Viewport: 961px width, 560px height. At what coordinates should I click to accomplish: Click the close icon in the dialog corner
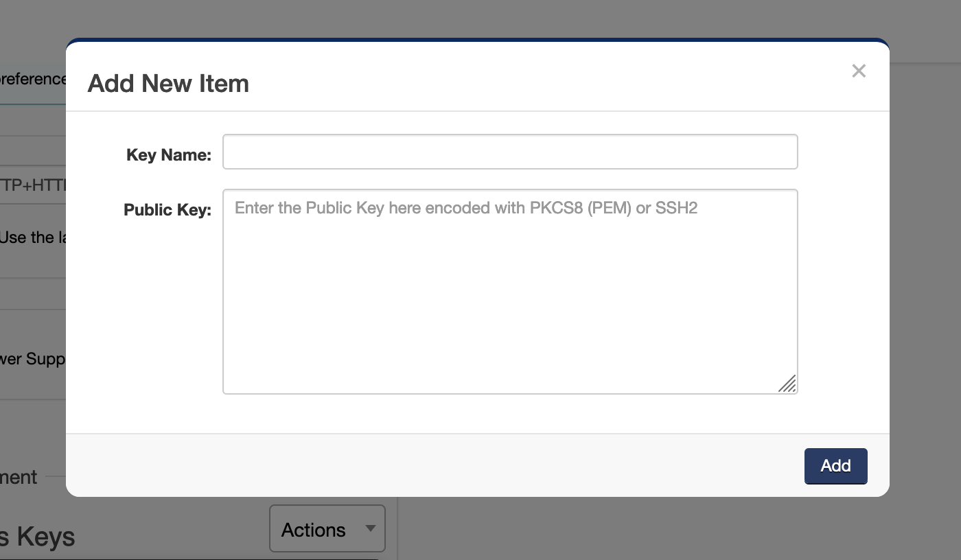tap(859, 71)
